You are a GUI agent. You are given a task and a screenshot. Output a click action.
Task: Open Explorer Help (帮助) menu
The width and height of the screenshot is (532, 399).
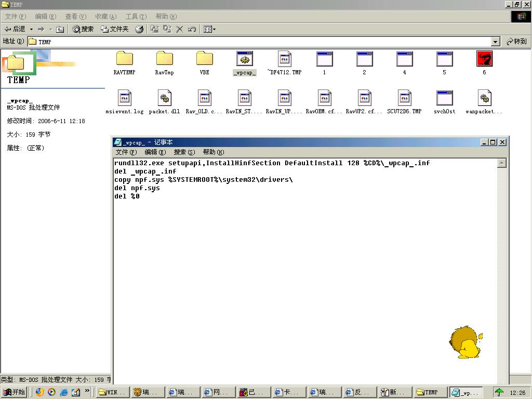(166, 17)
